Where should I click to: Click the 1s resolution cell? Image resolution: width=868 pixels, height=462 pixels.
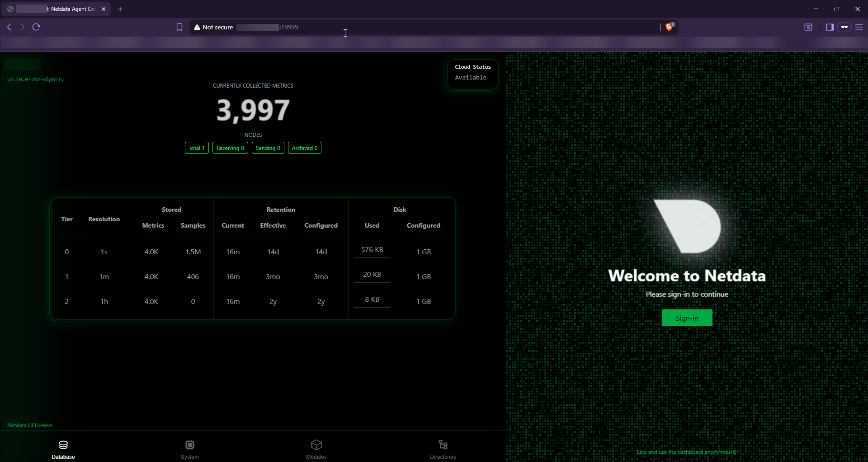point(104,252)
